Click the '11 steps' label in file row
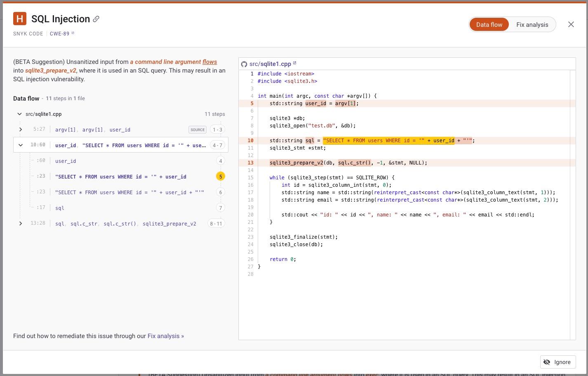 tap(215, 114)
